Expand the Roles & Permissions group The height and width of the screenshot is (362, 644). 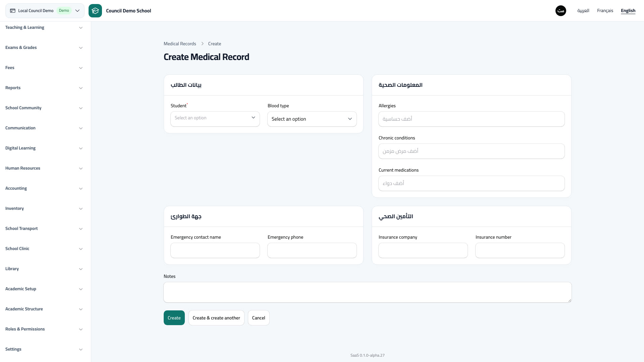(x=44, y=329)
